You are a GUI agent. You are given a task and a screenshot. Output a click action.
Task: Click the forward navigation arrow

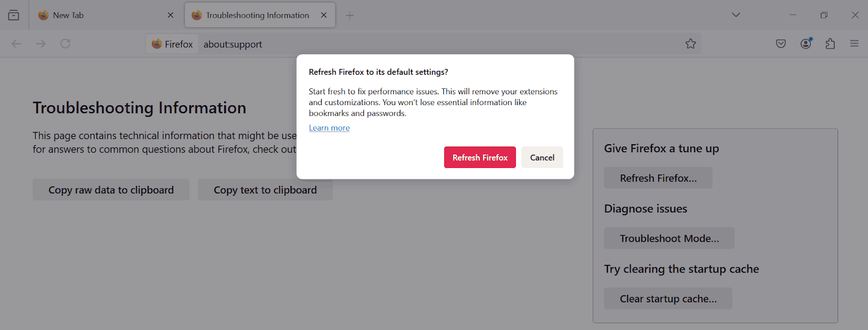click(x=41, y=43)
